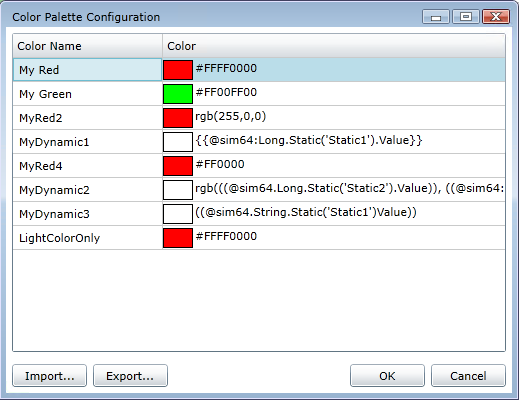Image resolution: width=520 pixels, height=403 pixels.
Task: Select the My Green name cell
Action: click(88, 94)
